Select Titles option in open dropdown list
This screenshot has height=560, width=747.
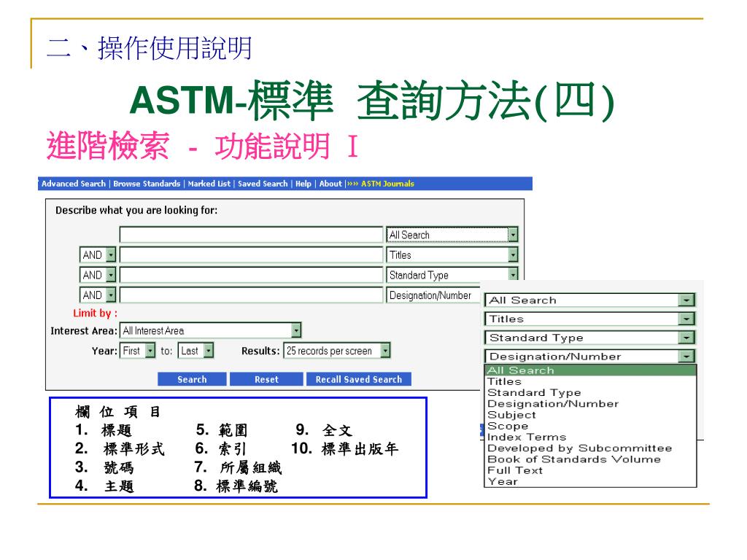pyautogui.click(x=590, y=381)
